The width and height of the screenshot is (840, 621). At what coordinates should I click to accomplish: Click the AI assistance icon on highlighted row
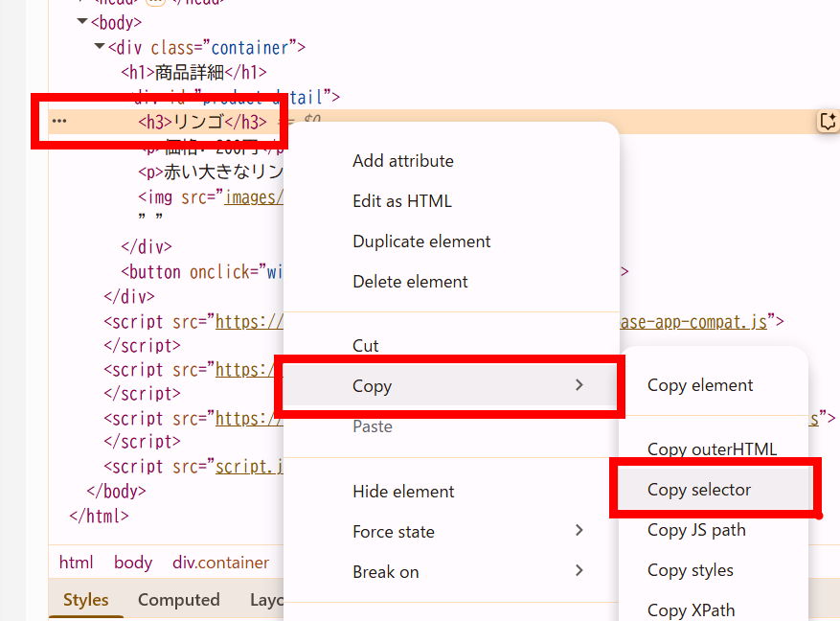click(x=829, y=121)
